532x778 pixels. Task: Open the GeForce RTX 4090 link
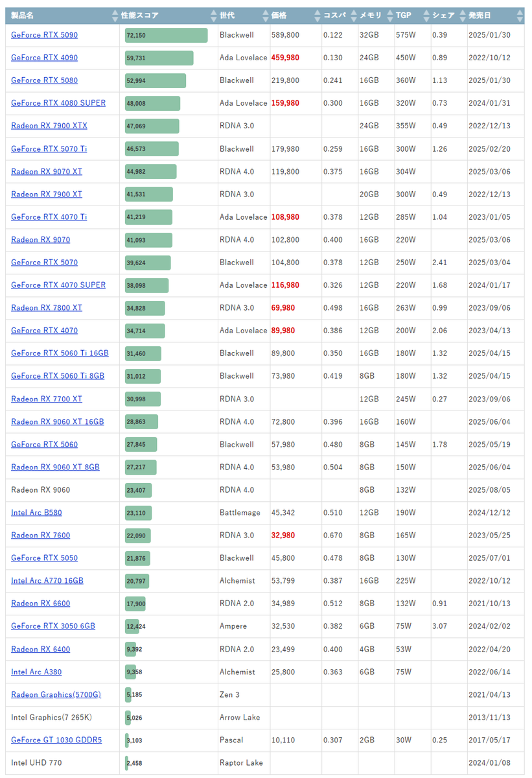pyautogui.click(x=44, y=58)
